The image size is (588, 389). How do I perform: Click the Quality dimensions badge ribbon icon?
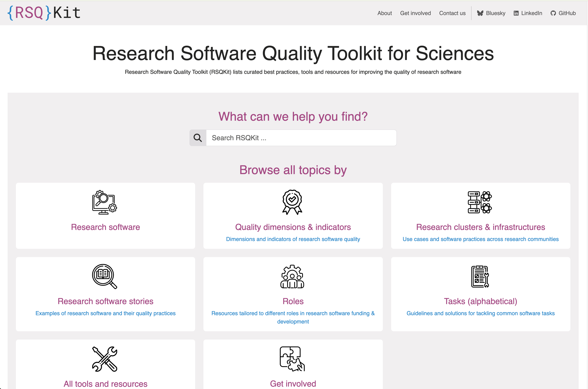click(x=292, y=202)
